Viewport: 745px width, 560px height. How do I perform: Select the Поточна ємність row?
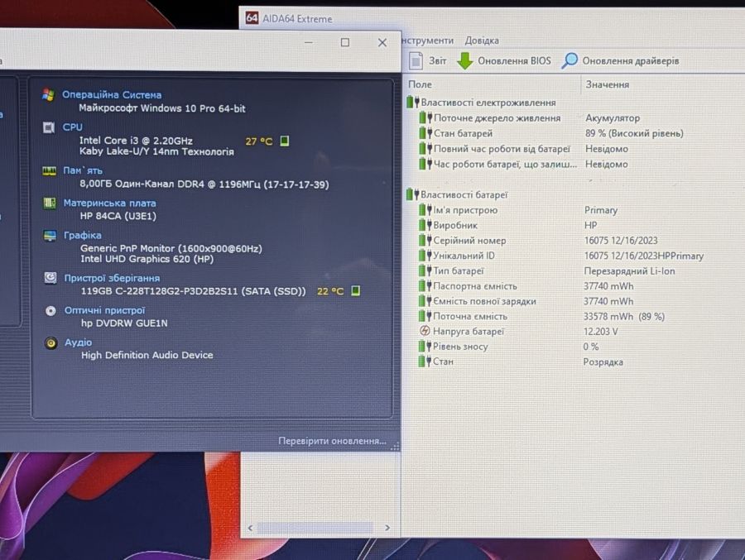tap(542, 316)
